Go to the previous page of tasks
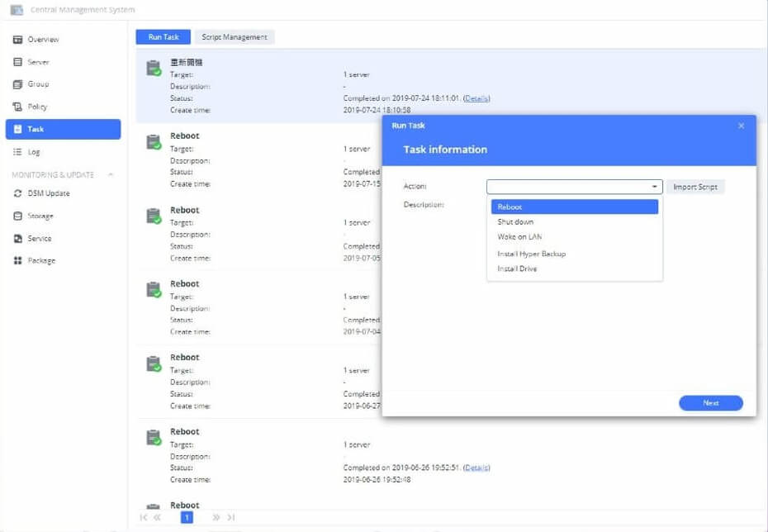 pos(157,517)
